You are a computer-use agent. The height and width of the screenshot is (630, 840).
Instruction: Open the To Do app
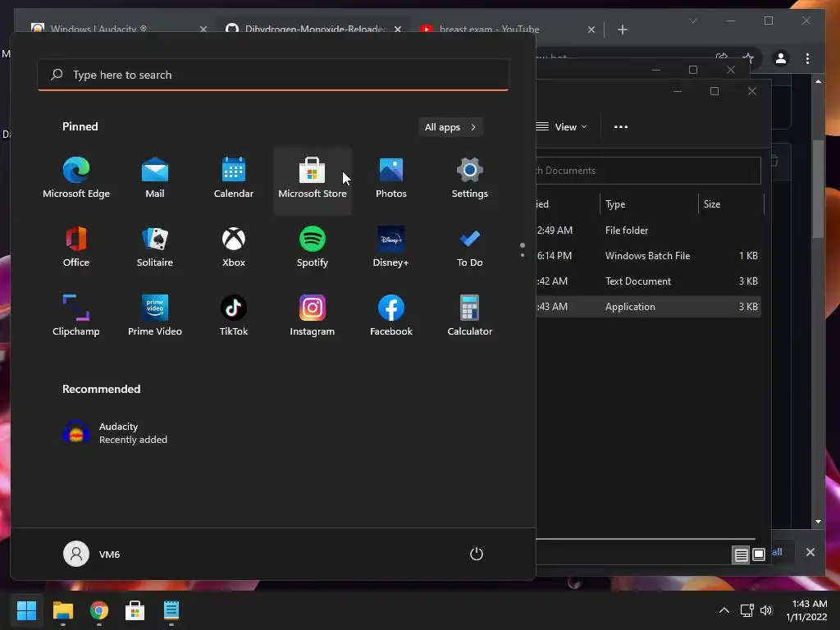[x=470, y=248]
